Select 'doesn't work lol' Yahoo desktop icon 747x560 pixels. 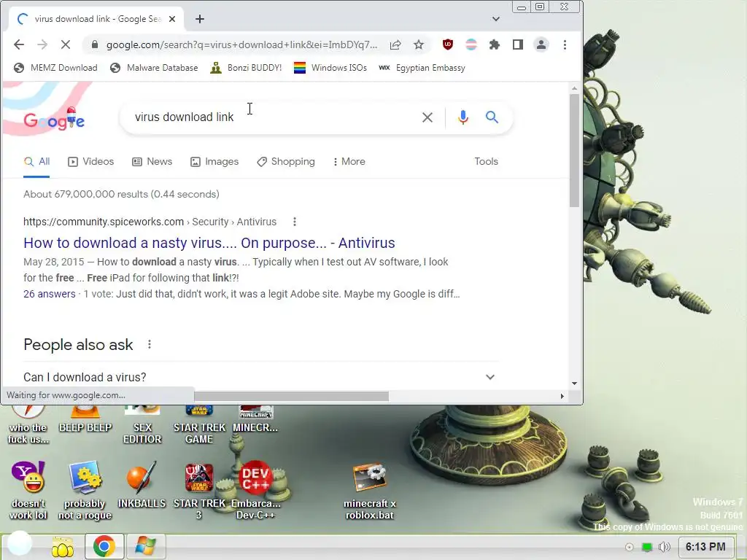(x=28, y=491)
